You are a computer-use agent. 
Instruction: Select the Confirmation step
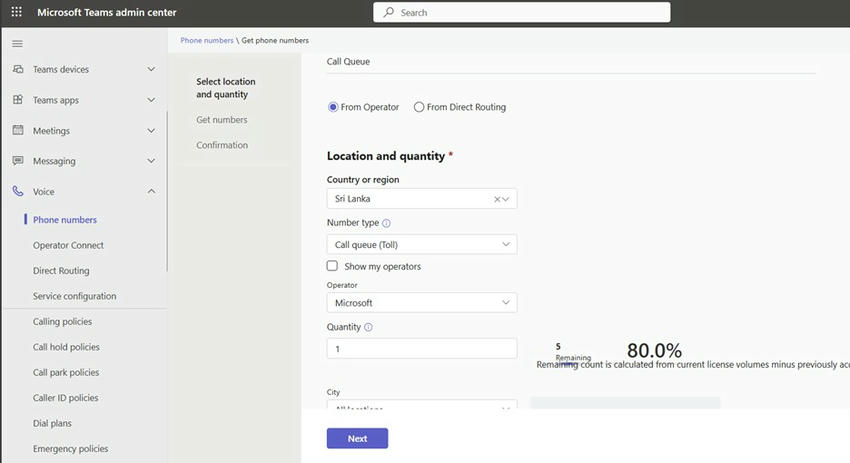point(222,145)
